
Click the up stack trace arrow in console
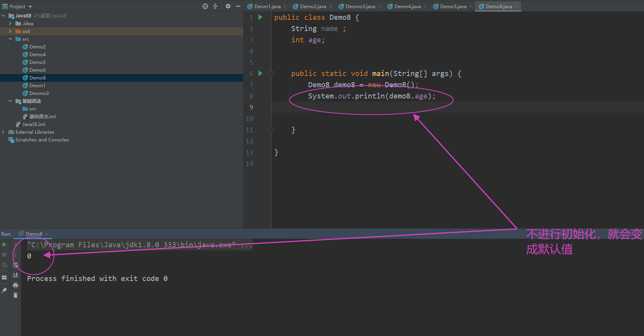tap(15, 245)
